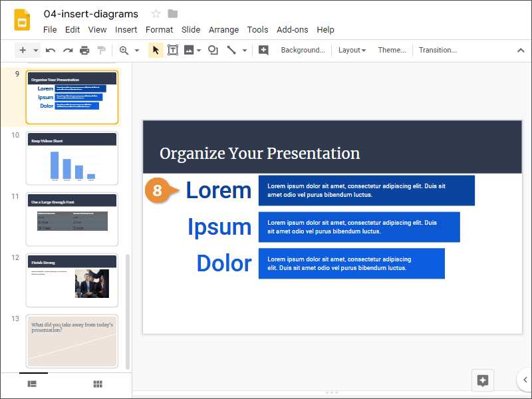This screenshot has height=399, width=532.
Task: Open the Tools menu
Action: pyautogui.click(x=257, y=30)
